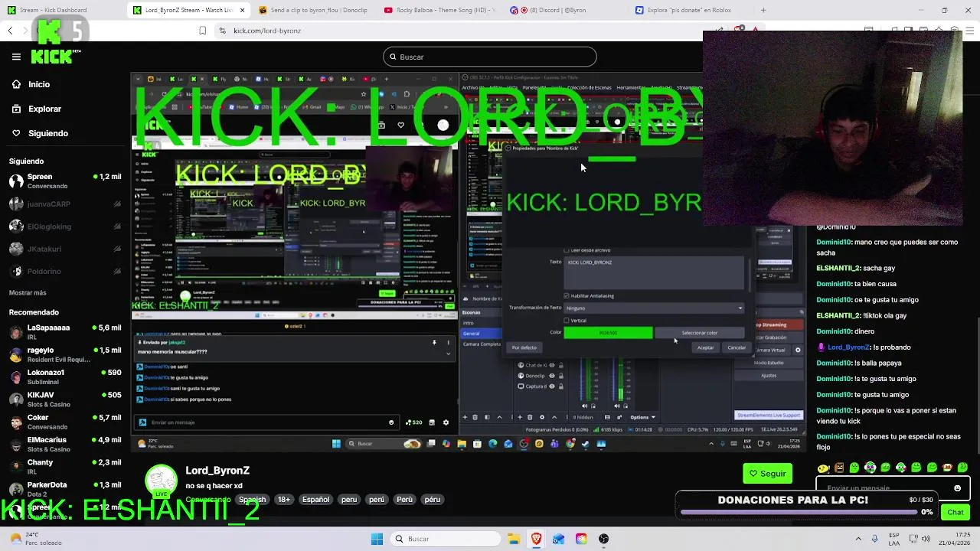
Task: Switch to Roblox Explora tab
Action: (x=691, y=10)
